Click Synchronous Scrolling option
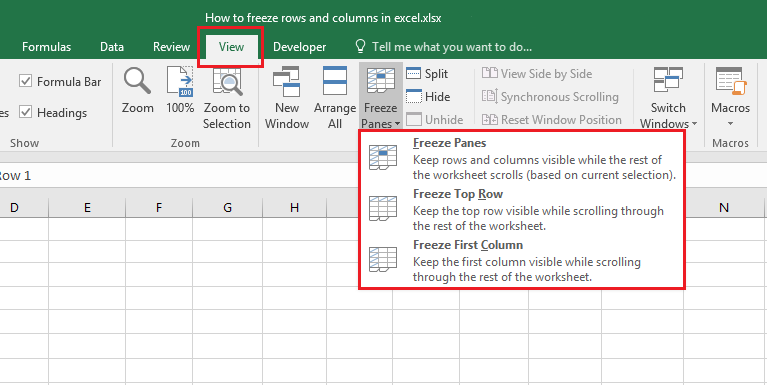This screenshot has width=767, height=385. [x=550, y=97]
